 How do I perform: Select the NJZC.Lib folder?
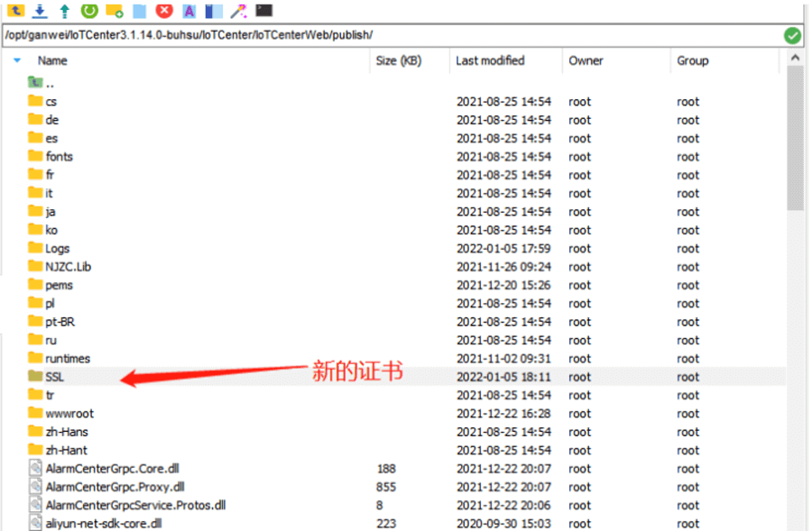click(68, 267)
